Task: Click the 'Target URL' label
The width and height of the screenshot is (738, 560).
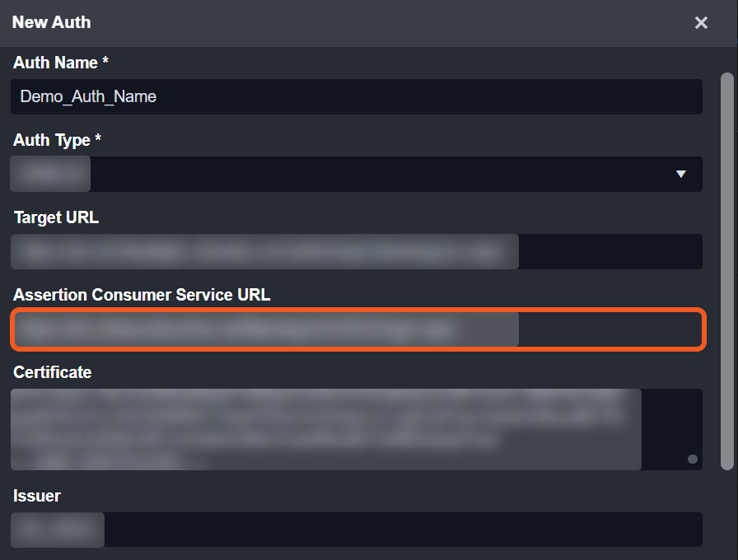Action: click(x=56, y=217)
